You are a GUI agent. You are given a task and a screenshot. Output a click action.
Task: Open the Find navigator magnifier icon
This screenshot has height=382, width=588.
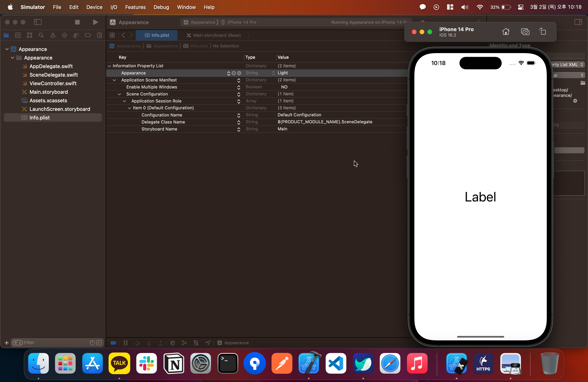(x=41, y=35)
